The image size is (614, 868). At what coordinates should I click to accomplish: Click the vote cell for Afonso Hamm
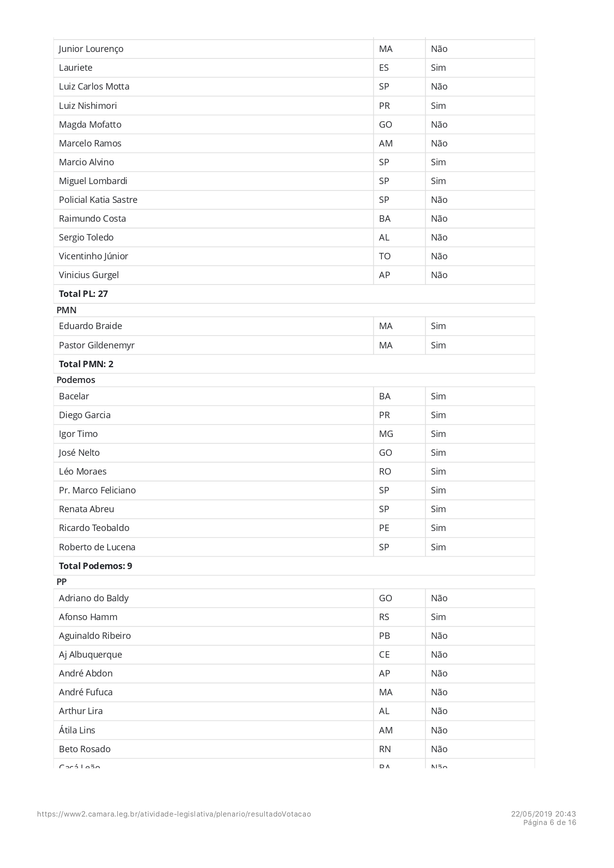[x=438, y=617]
